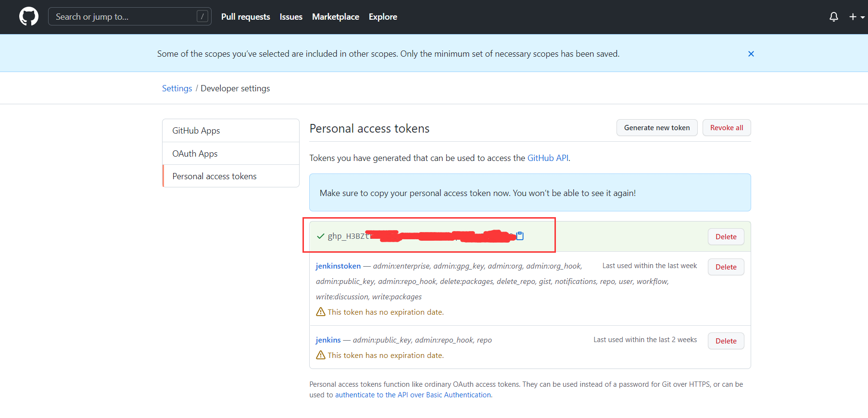Go to Marketplace

point(336,17)
